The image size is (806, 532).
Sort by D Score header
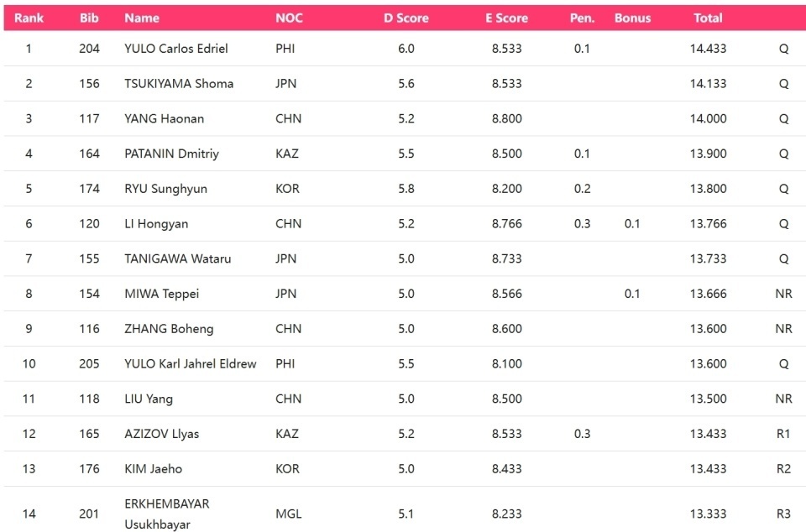pos(406,18)
